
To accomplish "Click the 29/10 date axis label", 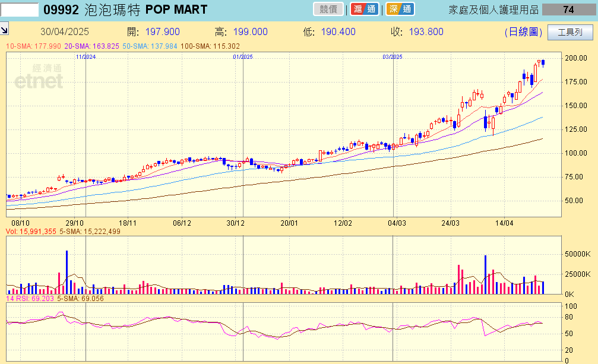I will [74, 223].
